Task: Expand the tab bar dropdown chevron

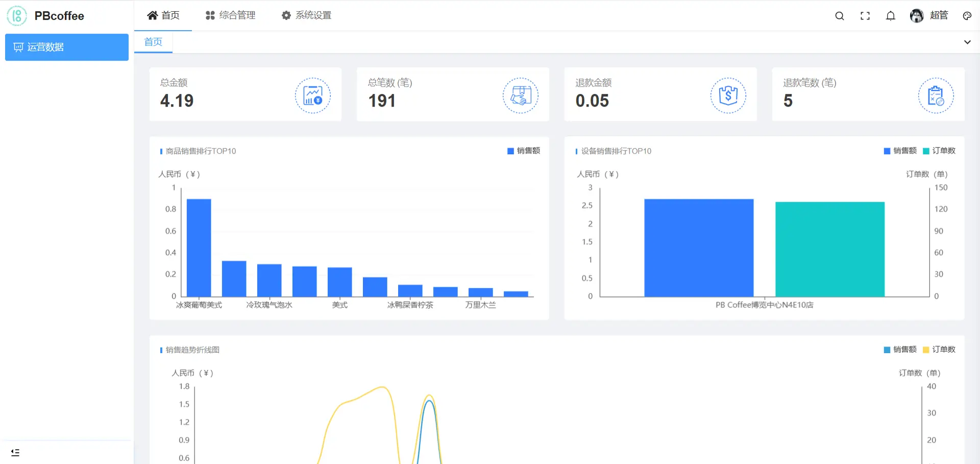Action: click(967, 42)
